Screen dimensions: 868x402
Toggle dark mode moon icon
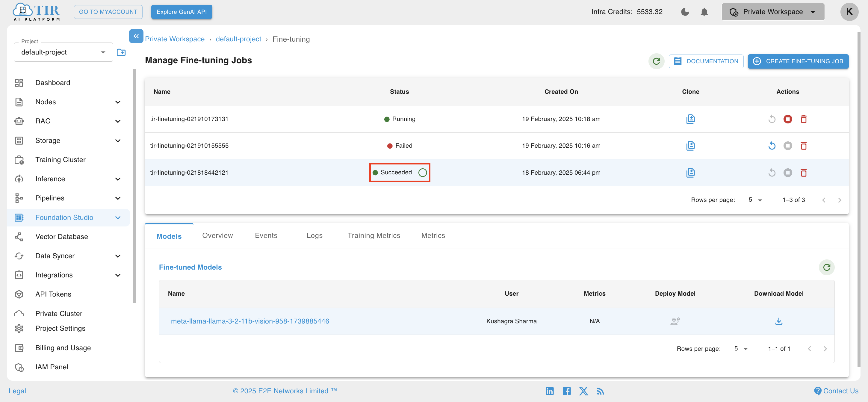[x=685, y=12]
